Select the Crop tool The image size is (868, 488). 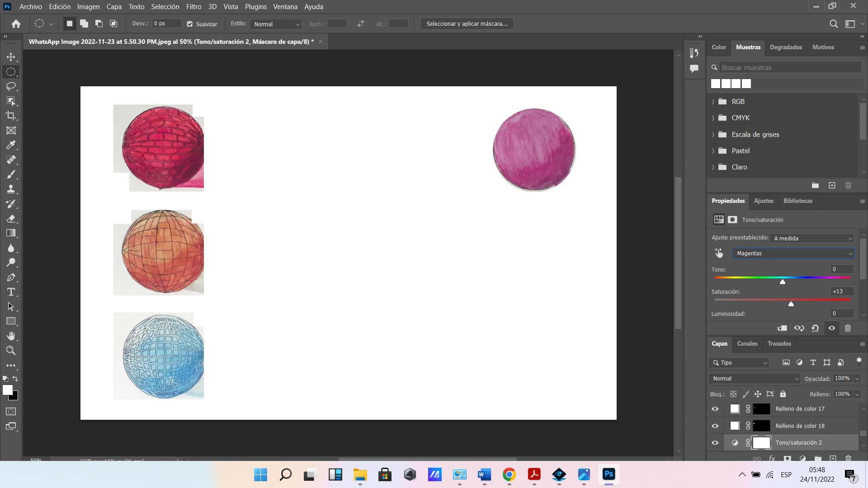(11, 116)
